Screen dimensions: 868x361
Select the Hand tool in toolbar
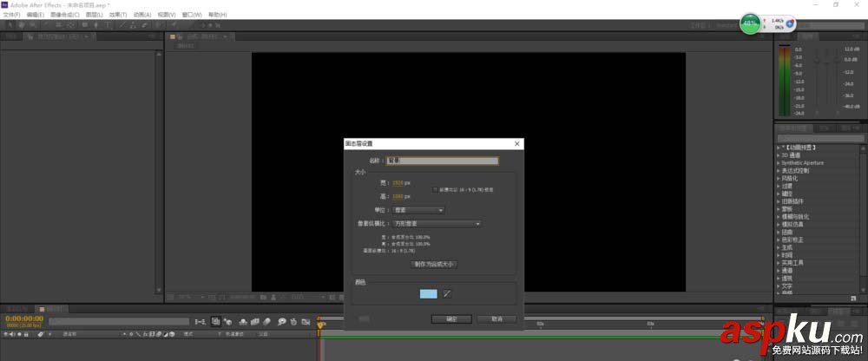click(20, 25)
